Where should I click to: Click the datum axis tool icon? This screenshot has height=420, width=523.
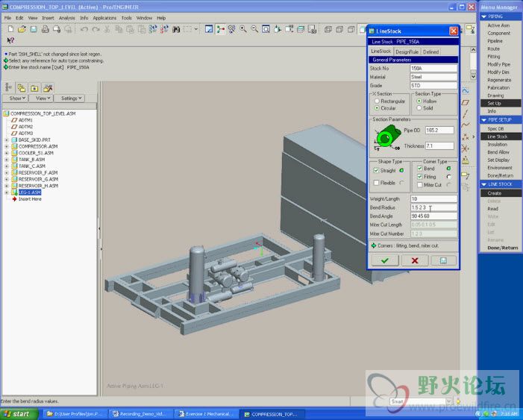466,113
